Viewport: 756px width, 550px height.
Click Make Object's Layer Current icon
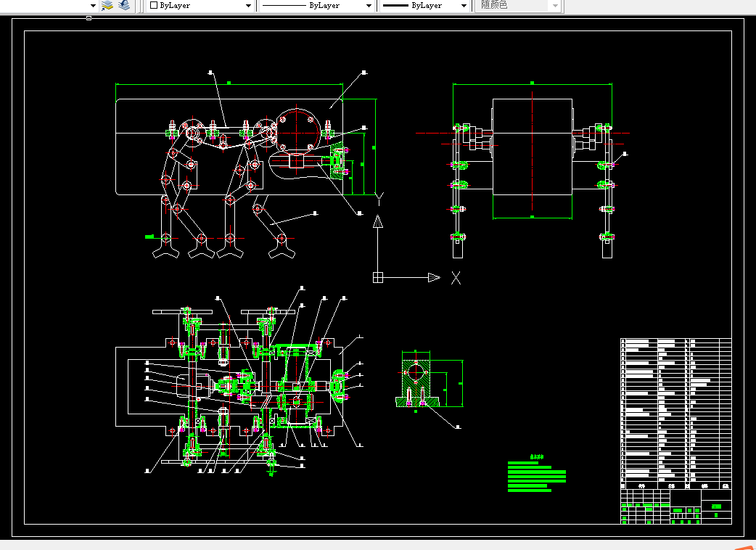click(x=107, y=6)
